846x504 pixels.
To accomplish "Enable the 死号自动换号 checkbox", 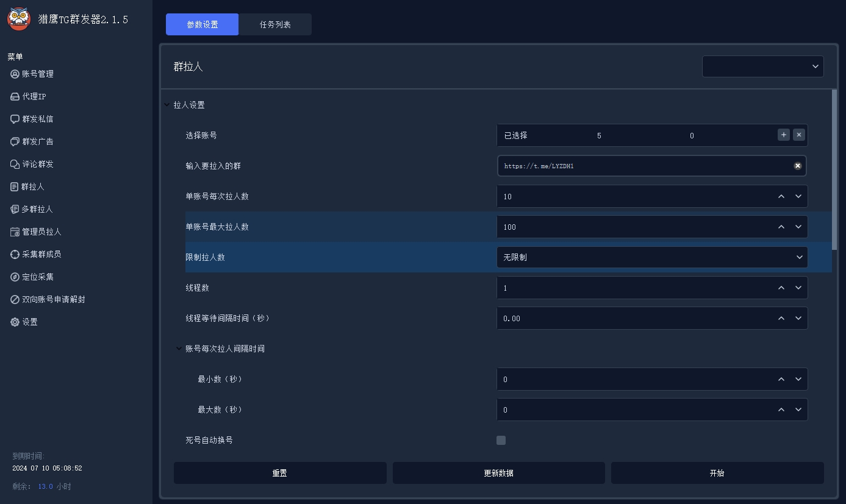I will [501, 440].
